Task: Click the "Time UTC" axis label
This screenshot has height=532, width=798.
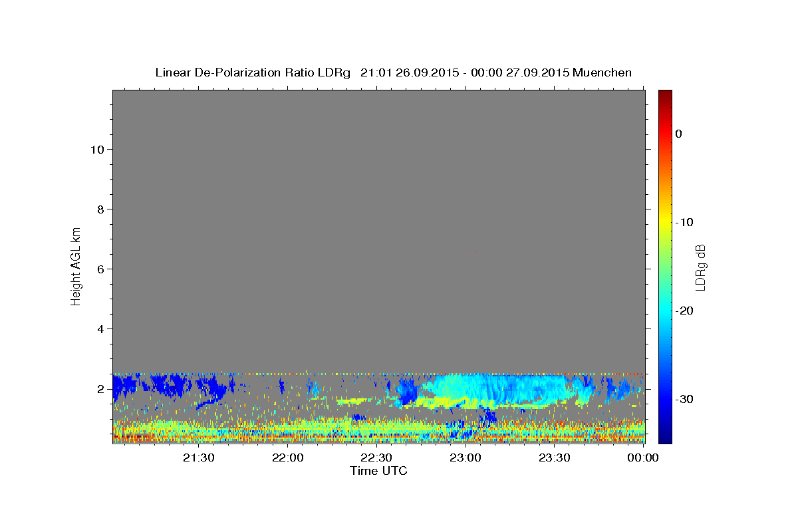Action: (378, 471)
